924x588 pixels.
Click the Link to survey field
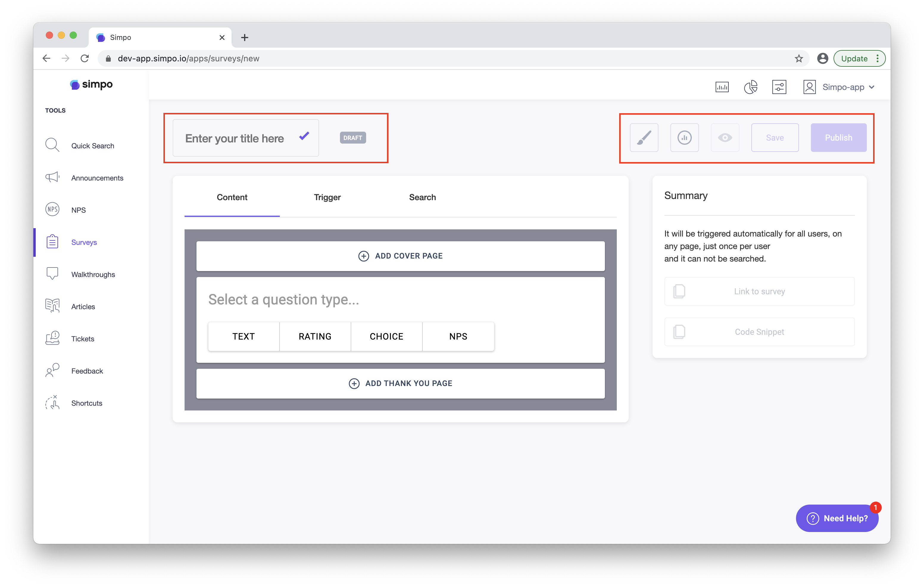point(759,291)
